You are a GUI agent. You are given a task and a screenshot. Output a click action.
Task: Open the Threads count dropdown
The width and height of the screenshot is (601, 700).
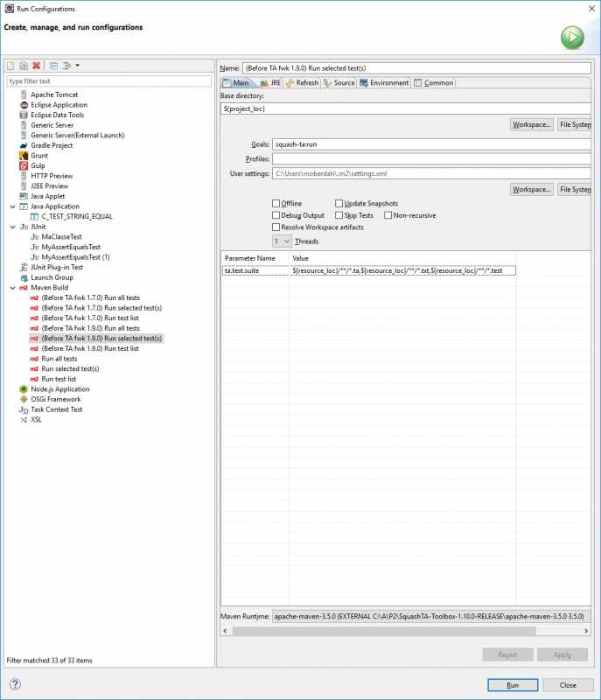click(282, 241)
